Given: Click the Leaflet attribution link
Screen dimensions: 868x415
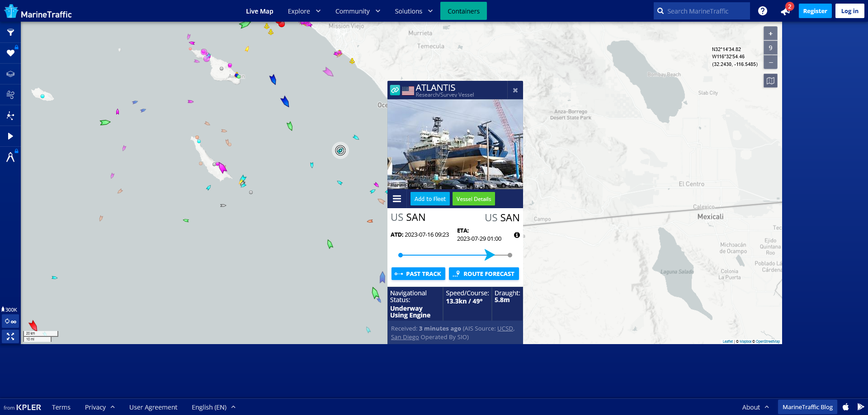Looking at the screenshot, I should pyautogui.click(x=727, y=341).
